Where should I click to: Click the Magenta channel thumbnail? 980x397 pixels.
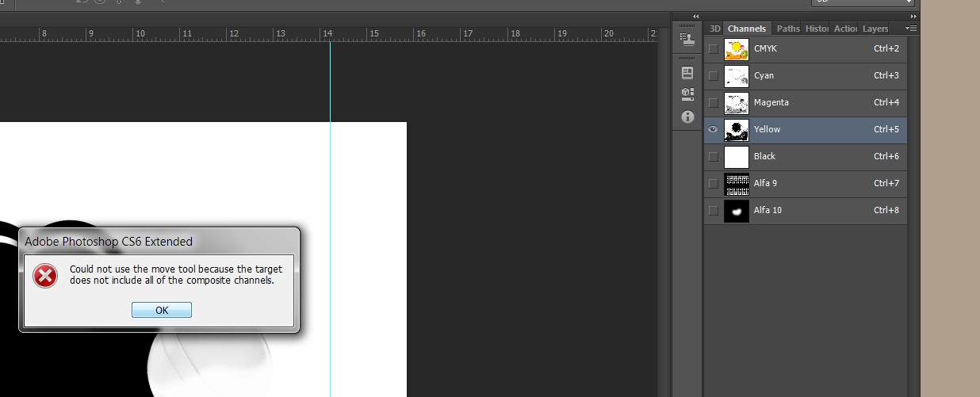(737, 103)
